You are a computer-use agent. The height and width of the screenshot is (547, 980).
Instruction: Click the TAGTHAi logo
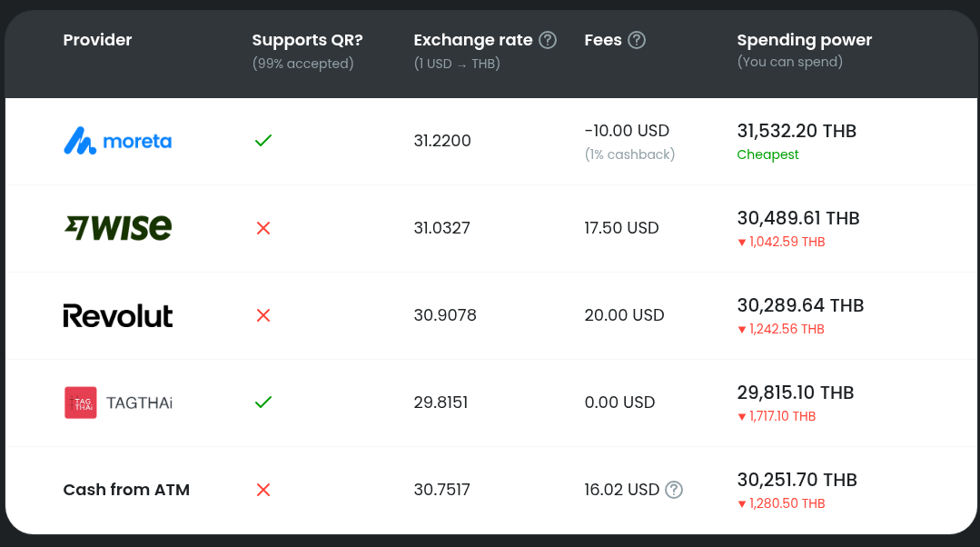[x=118, y=403]
